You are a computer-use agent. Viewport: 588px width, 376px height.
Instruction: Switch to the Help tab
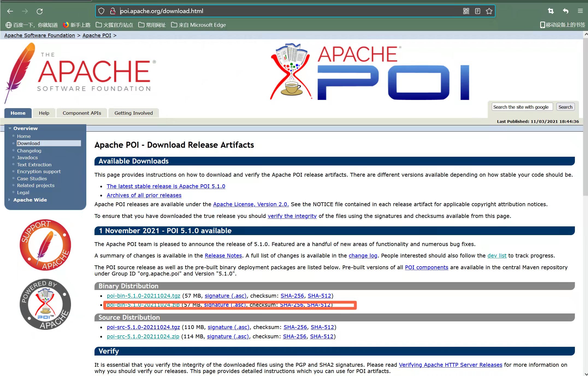tap(44, 113)
